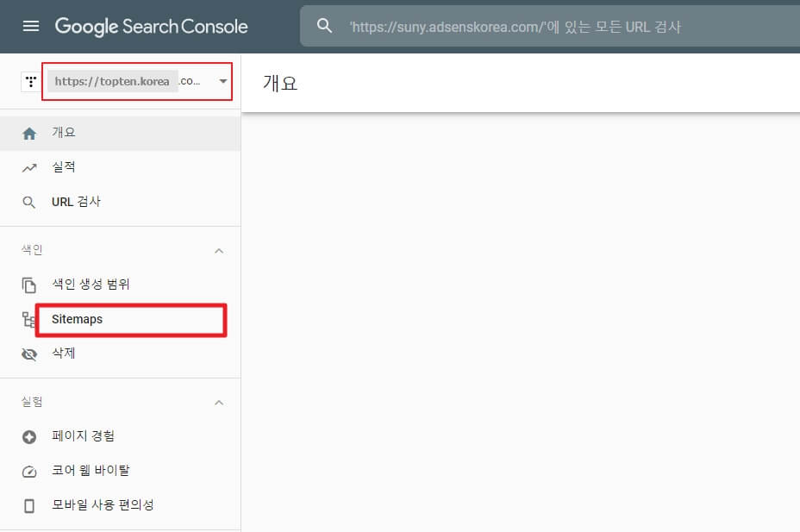Click the search magnifier icon in top bar
The image size is (800, 532).
324,26
